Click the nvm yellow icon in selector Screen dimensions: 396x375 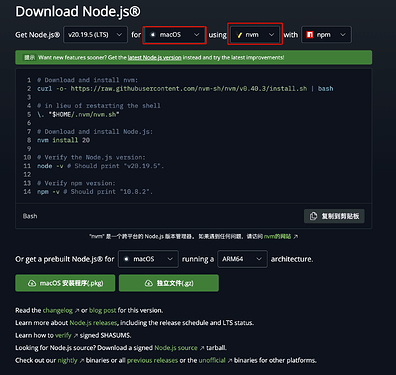tap(239, 35)
